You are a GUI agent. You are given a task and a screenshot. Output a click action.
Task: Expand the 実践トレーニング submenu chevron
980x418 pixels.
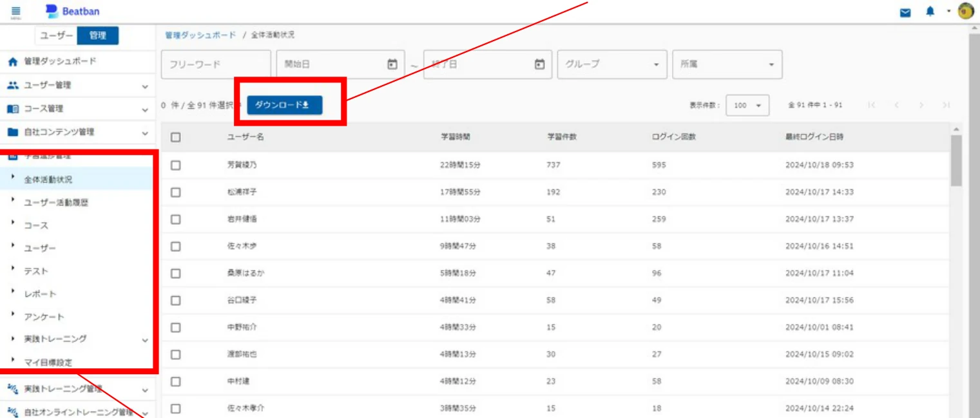click(x=145, y=340)
